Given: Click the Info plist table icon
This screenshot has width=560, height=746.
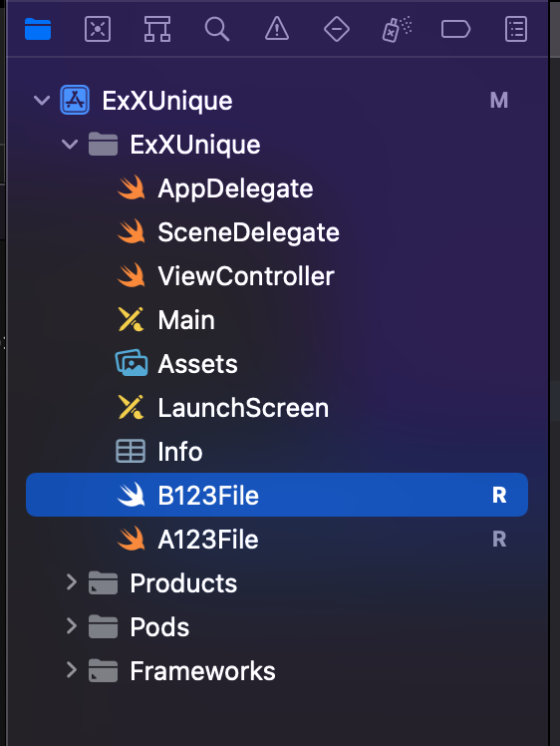Looking at the screenshot, I should point(131,451).
